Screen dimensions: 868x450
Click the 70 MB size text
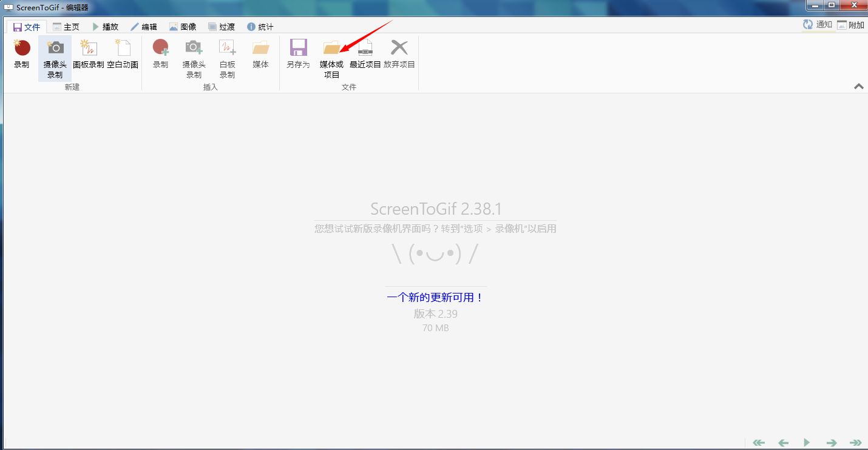[x=435, y=328]
